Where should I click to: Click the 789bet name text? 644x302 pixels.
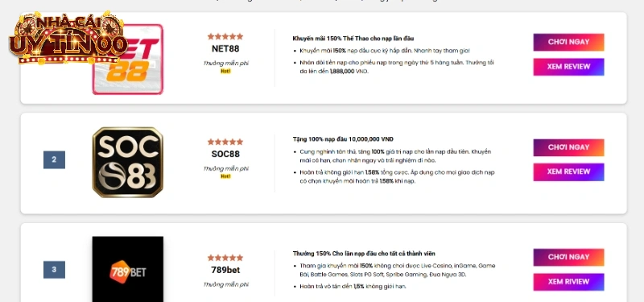(x=225, y=270)
